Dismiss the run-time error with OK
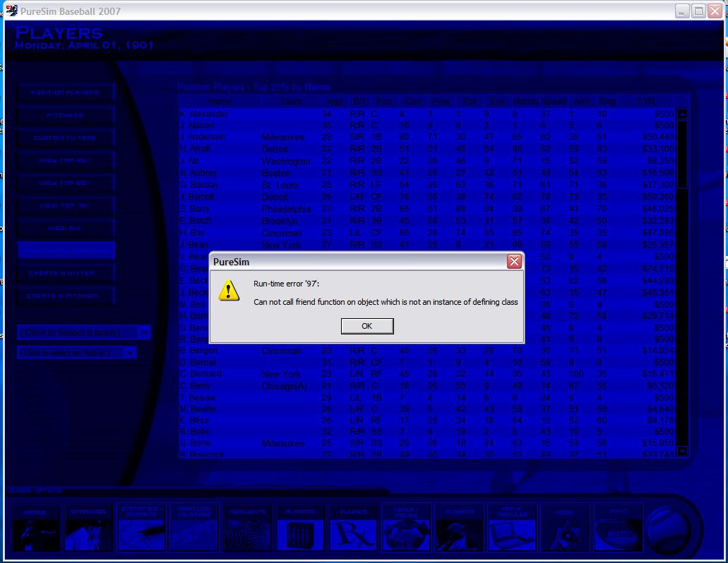This screenshot has height=563, width=728. (x=366, y=326)
